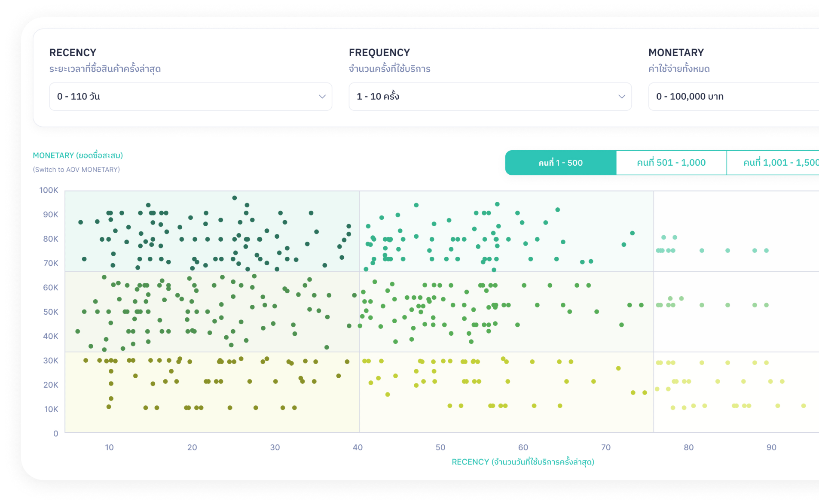The image size is (819, 504).
Task: Expand the Recency dropdown chevron arrow
Action: [322, 97]
